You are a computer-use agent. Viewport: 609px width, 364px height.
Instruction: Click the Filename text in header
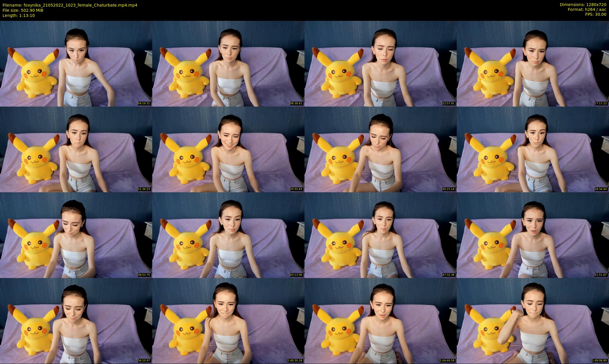[70, 5]
